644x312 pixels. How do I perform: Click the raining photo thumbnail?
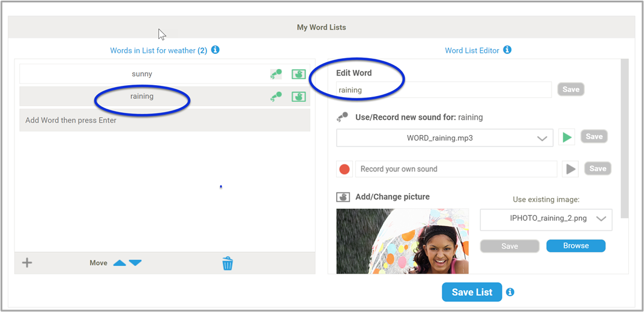click(403, 241)
